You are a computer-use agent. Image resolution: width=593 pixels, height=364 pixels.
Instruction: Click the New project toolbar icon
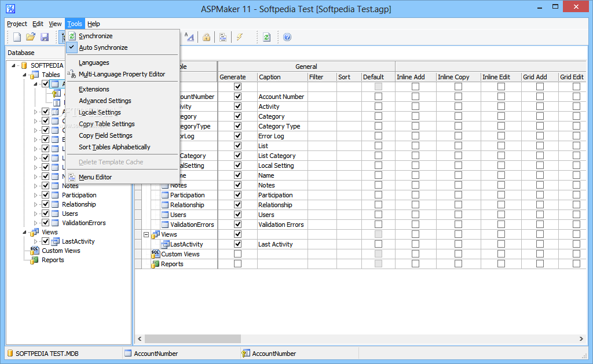click(x=17, y=37)
